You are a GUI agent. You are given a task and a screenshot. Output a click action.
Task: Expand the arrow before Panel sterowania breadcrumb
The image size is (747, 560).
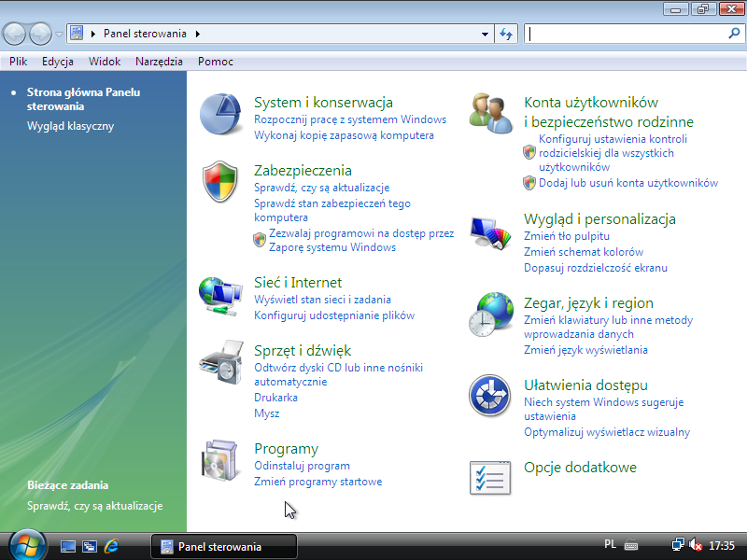click(x=93, y=34)
